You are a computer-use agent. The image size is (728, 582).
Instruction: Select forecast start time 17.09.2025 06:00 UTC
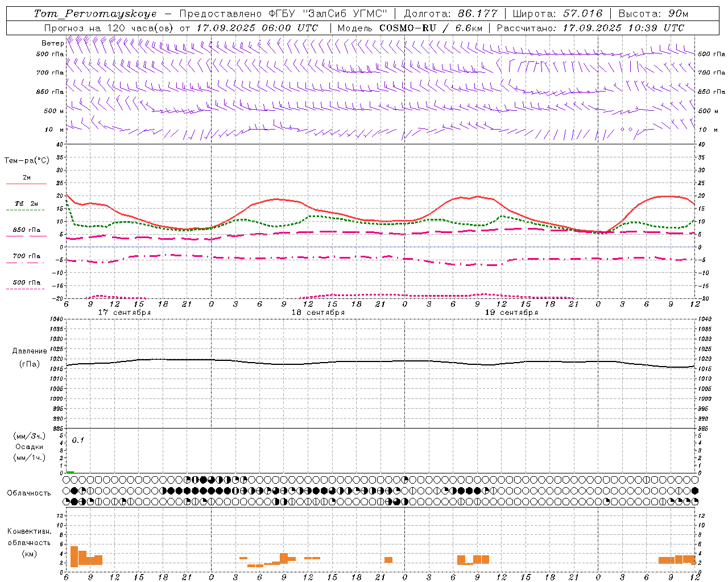257,28
